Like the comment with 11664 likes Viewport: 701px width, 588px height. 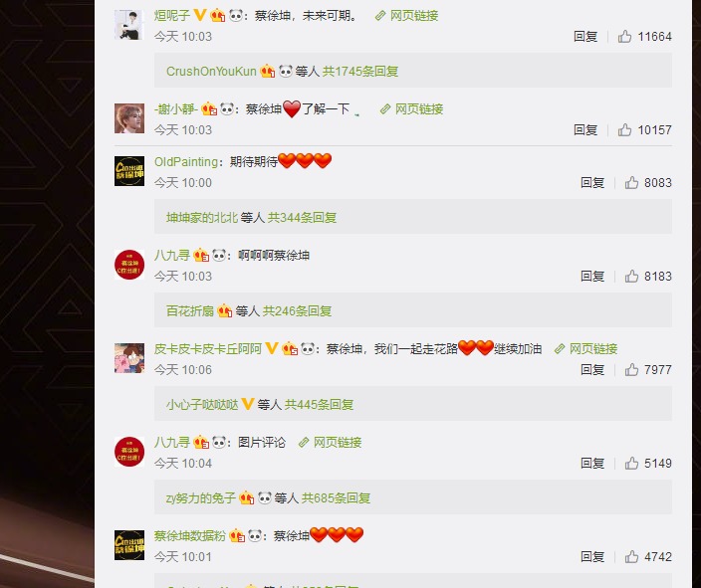624,36
